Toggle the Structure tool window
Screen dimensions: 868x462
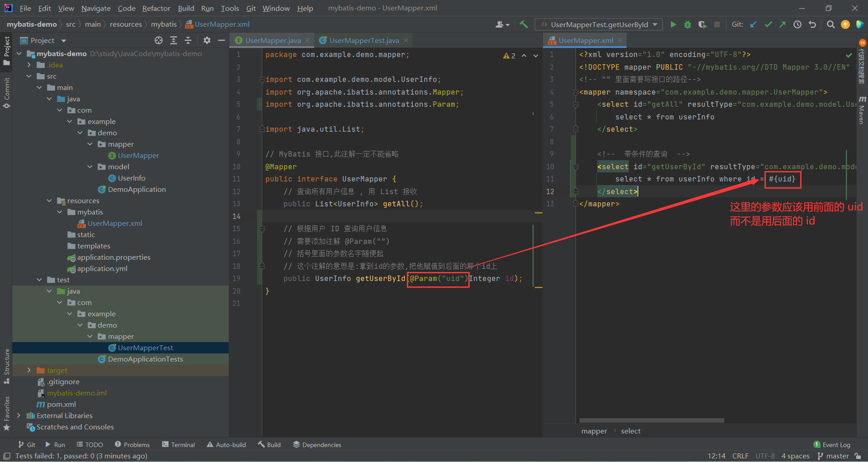pos(7,367)
